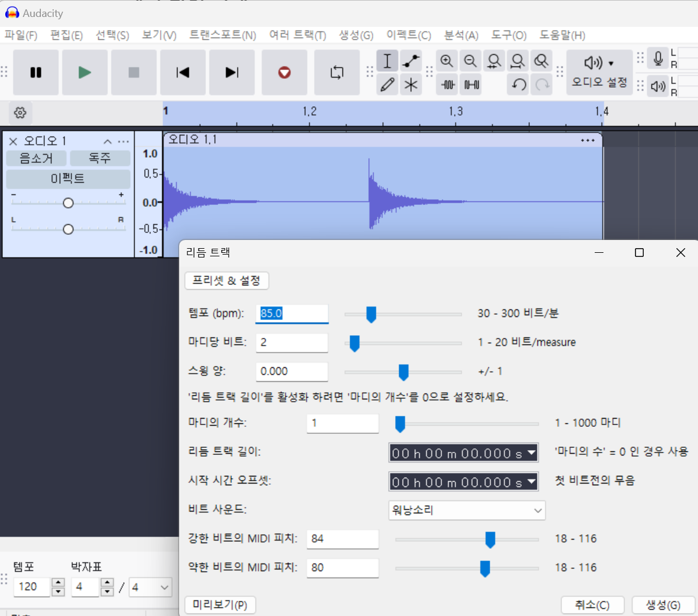
Task: Maximize the 리듬 트랙 dialog
Action: (639, 253)
